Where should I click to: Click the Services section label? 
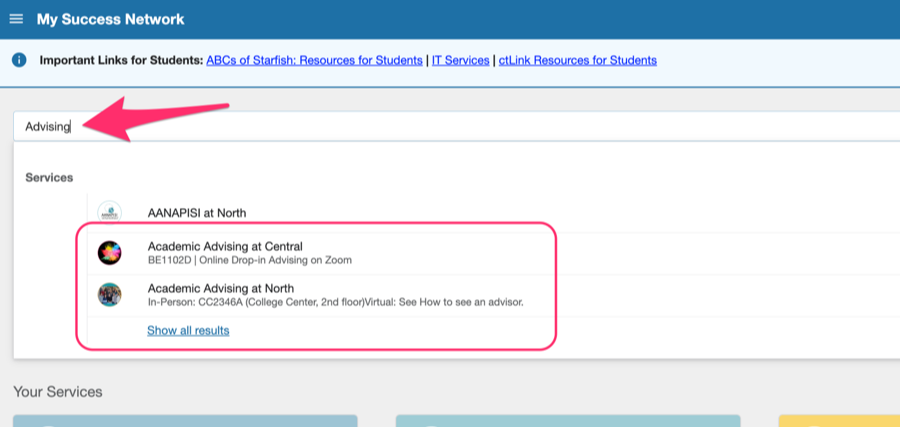(x=49, y=178)
